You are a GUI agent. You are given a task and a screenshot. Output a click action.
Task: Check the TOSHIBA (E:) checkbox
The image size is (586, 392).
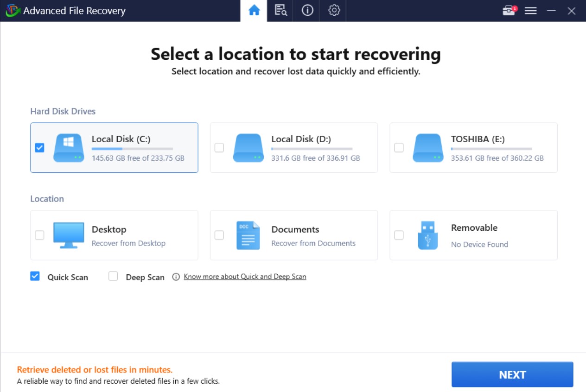pyautogui.click(x=399, y=148)
